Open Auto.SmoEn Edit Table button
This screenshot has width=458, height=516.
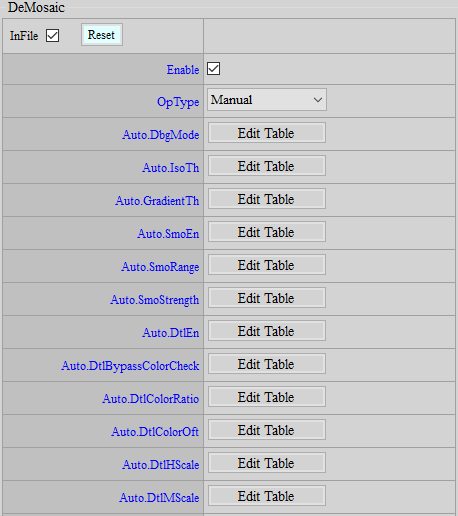(267, 232)
